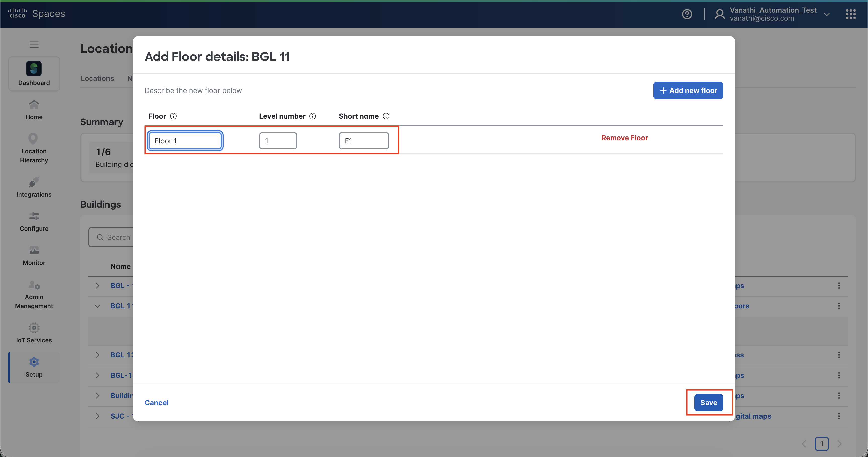Screen dimensions: 868x457
Task: Click the Add new floor button
Action: [688, 90]
